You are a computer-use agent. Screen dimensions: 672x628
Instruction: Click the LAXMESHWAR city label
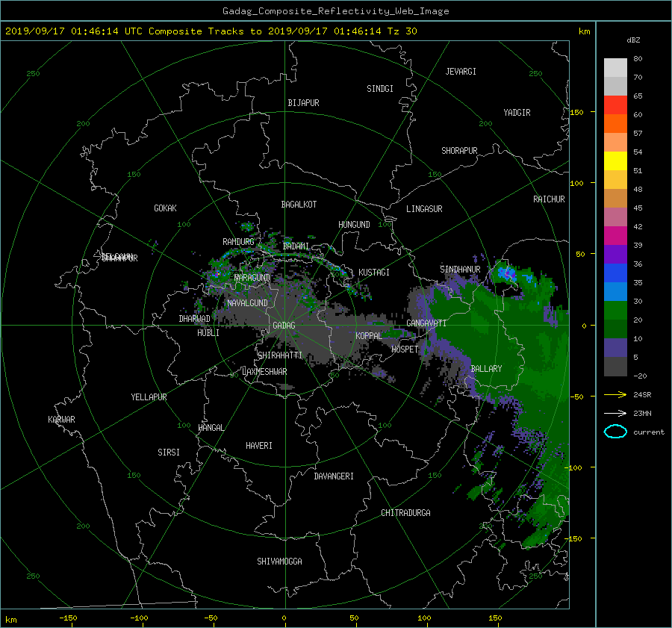coord(264,372)
